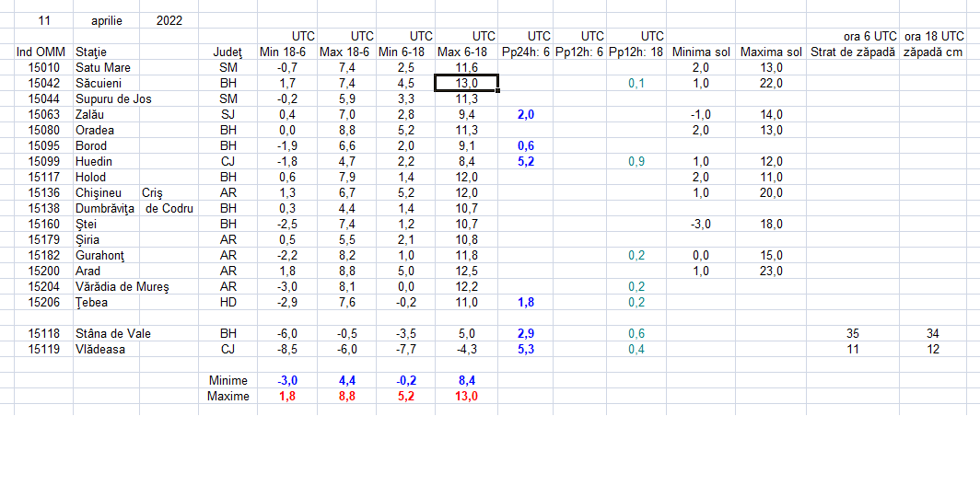The image size is (980, 497).
Task: Click the Săcuieni station name
Action: (x=99, y=83)
